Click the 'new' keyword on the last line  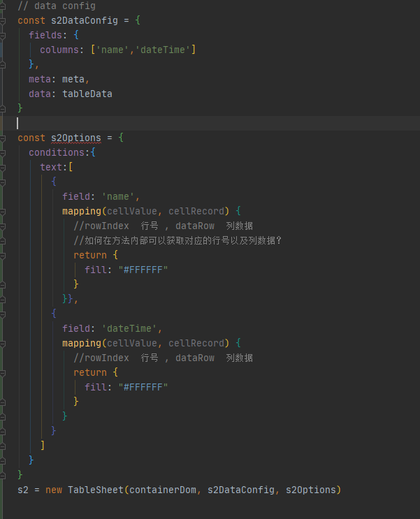(54, 490)
